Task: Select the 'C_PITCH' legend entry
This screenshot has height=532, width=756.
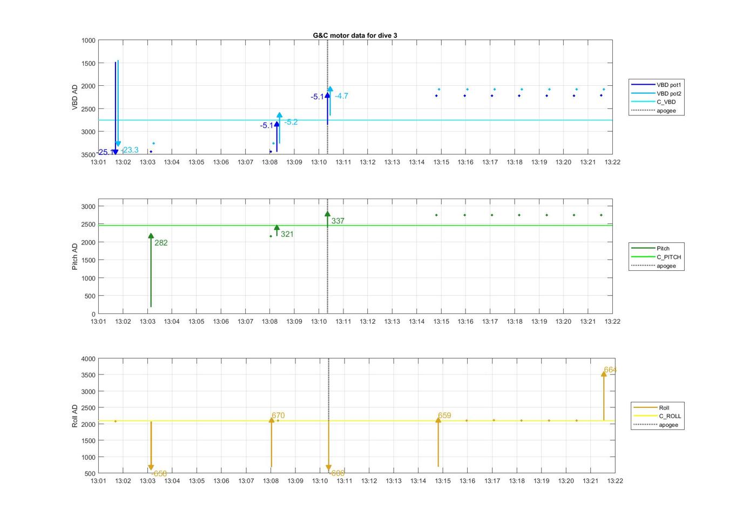Action: coord(656,257)
